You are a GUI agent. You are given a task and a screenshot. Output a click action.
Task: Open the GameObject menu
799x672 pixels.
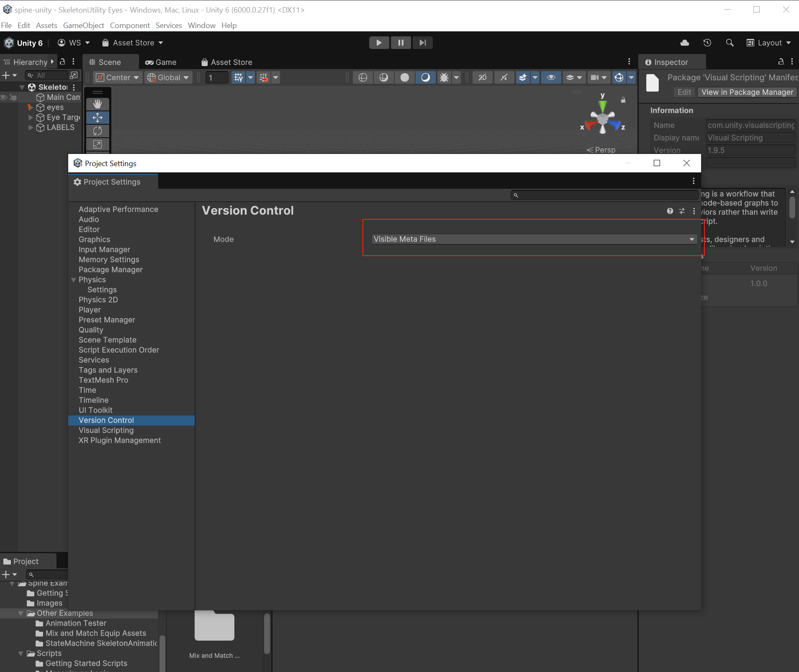click(84, 26)
